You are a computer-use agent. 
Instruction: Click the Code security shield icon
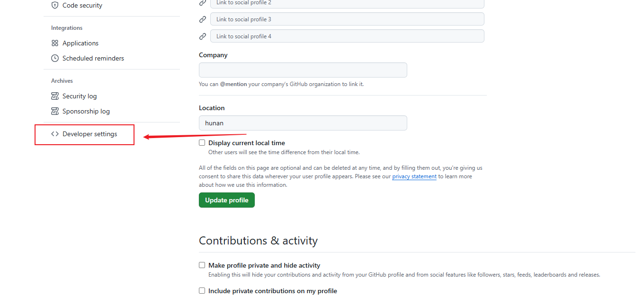pos(55,5)
